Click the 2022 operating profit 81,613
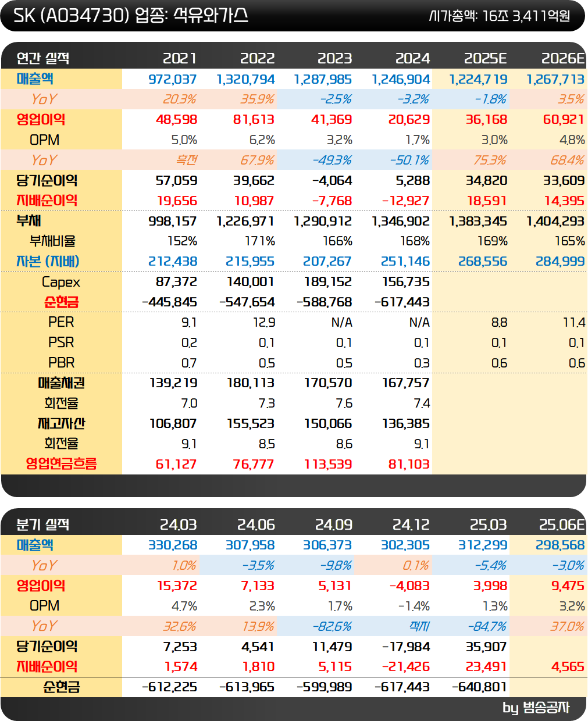 tap(254, 120)
